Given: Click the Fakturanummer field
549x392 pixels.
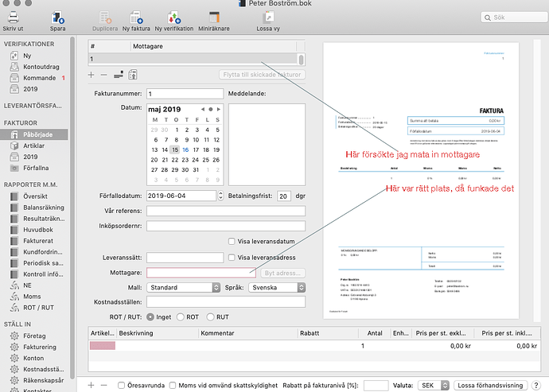Looking at the screenshot, I should [x=185, y=94].
